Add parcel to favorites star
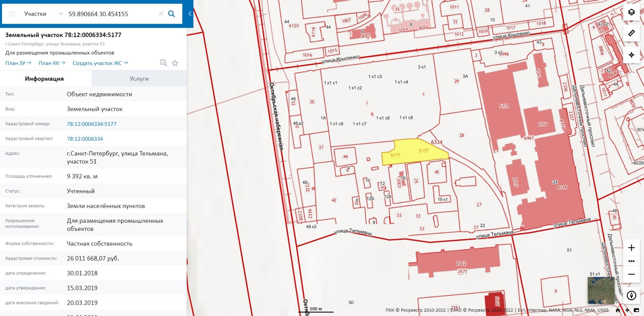 point(175,63)
